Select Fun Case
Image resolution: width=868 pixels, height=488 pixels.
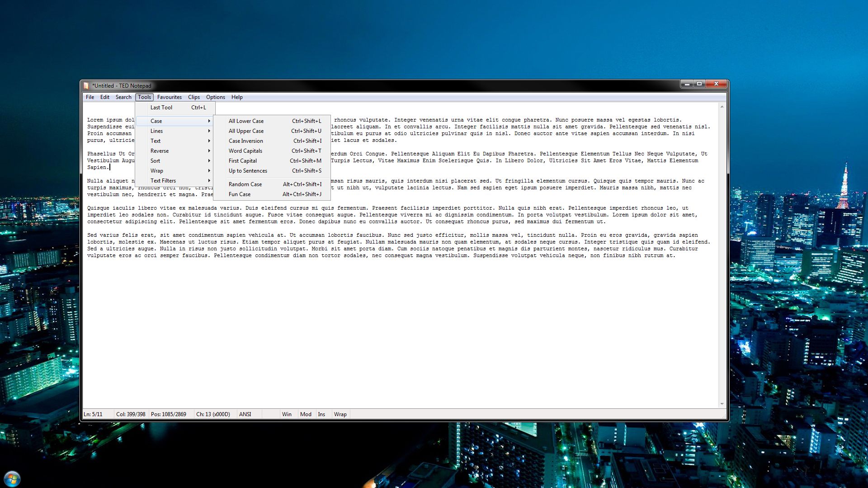pos(240,194)
